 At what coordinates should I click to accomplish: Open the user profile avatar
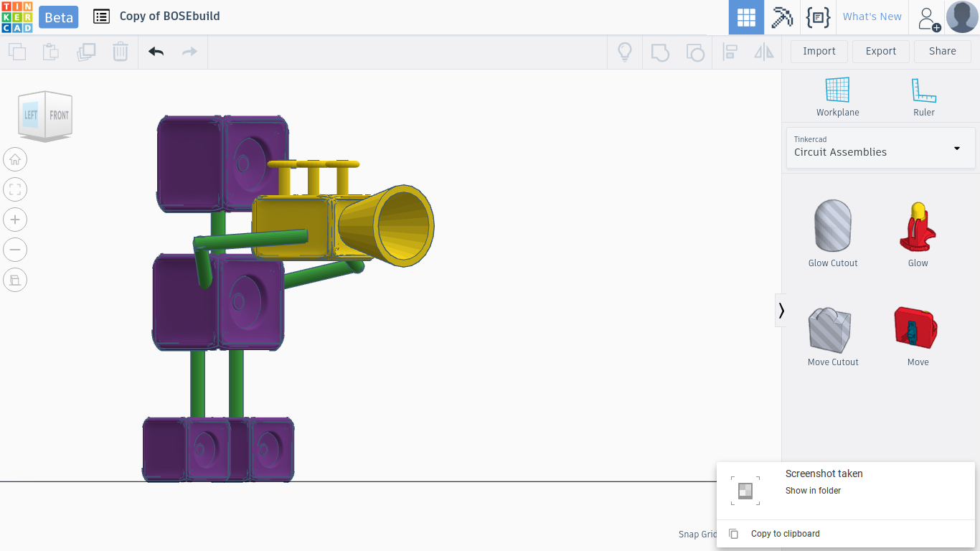pos(962,17)
